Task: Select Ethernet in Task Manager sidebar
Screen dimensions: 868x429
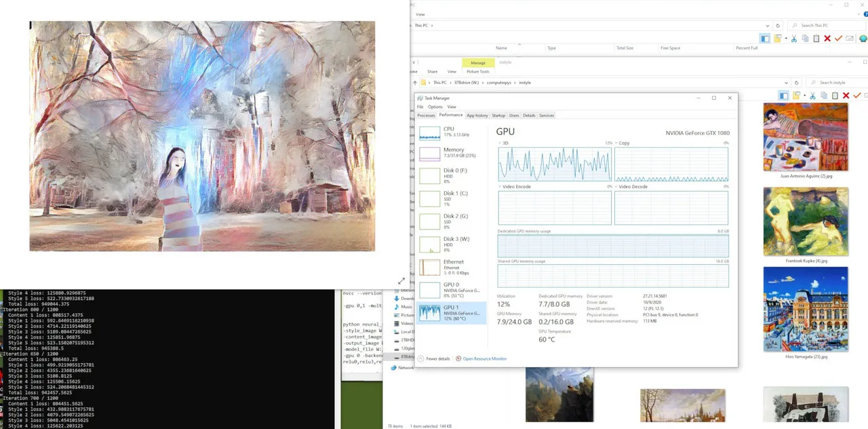Action: click(450, 267)
